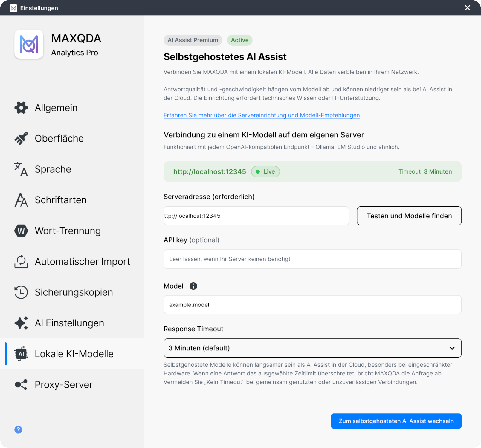Click the Timeout 3 Minuten text
481x448 pixels.
click(425, 171)
